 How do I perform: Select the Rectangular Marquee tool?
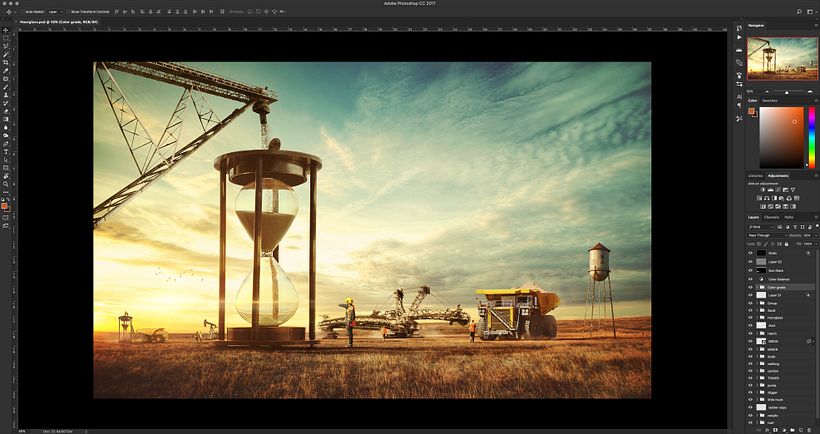tap(6, 39)
